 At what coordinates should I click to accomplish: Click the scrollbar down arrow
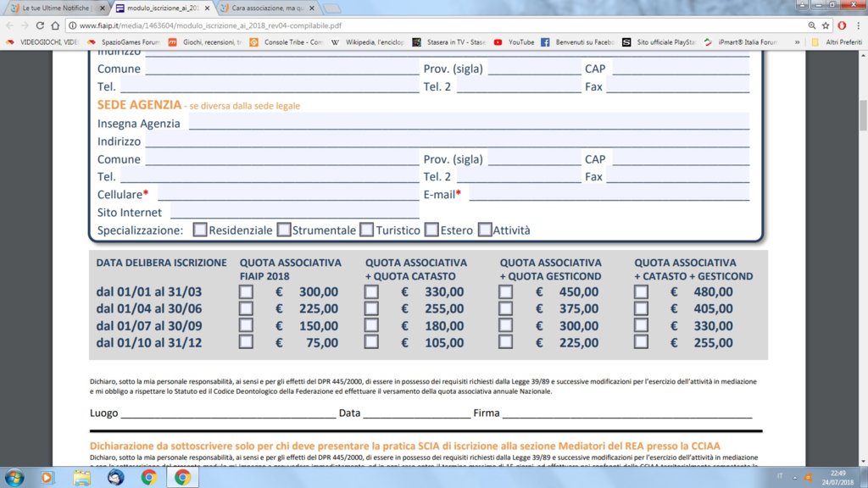863,462
